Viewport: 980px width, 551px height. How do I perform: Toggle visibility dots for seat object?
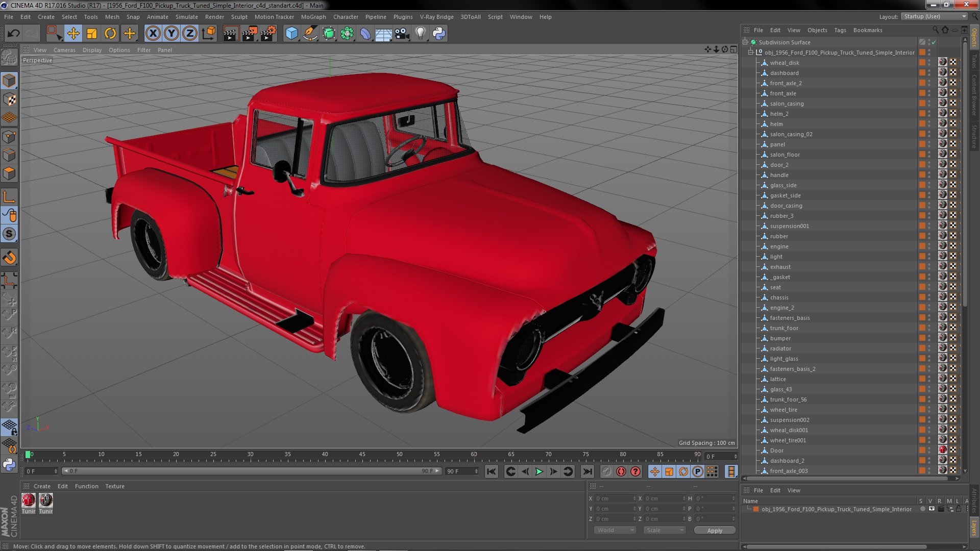coord(929,287)
